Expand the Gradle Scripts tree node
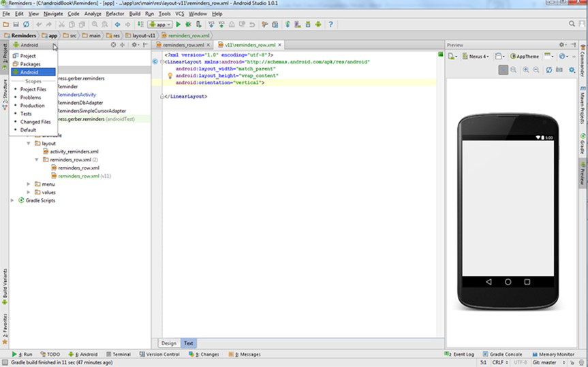This screenshot has height=367, width=588. (12, 200)
